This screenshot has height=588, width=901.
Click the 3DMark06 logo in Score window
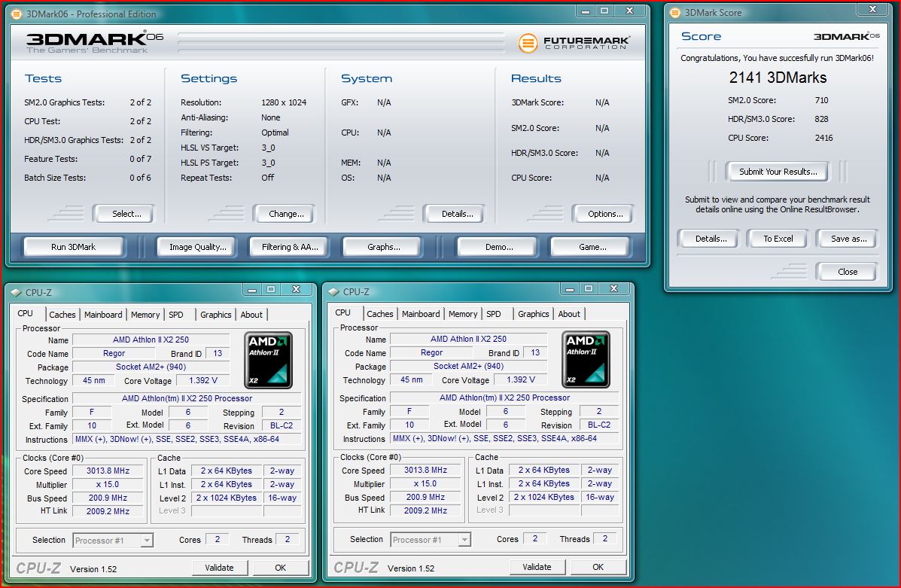pos(846,36)
